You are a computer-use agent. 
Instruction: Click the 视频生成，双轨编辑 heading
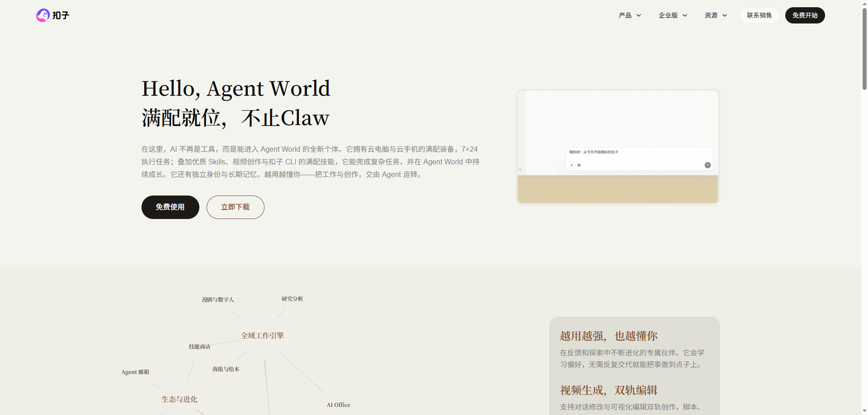click(609, 390)
